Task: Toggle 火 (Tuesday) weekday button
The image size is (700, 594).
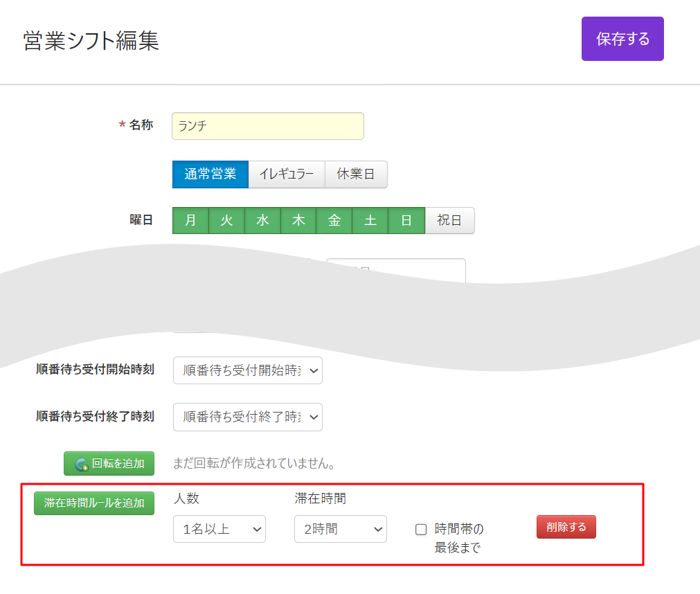Action: tap(226, 221)
